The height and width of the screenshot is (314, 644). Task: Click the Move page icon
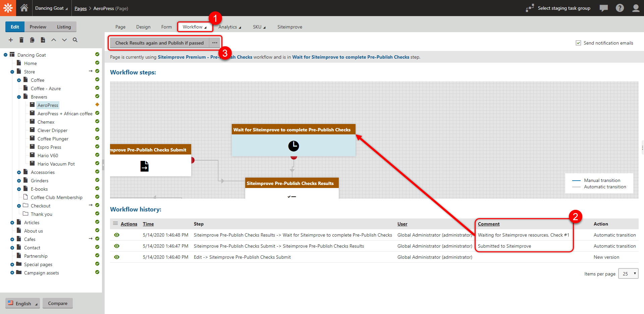click(43, 40)
